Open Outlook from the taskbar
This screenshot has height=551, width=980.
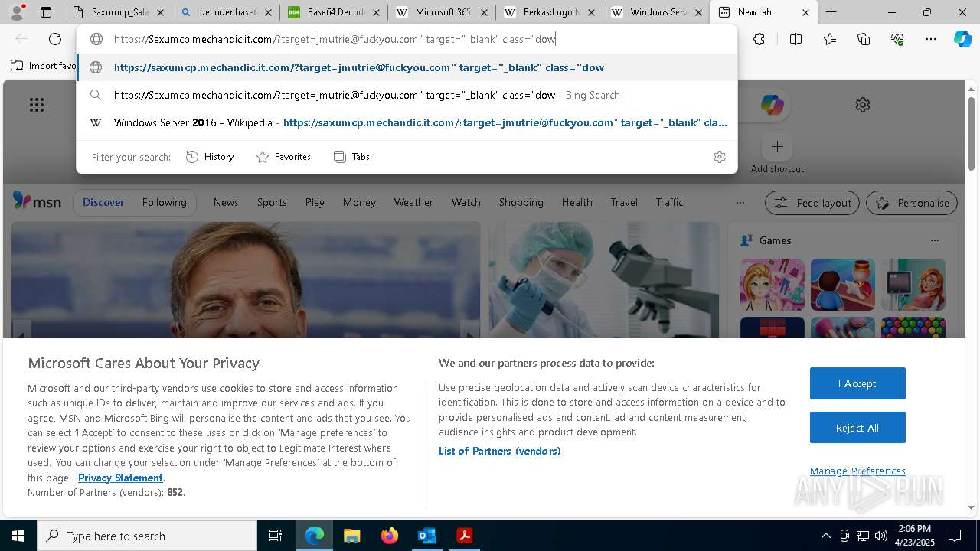[x=426, y=536]
